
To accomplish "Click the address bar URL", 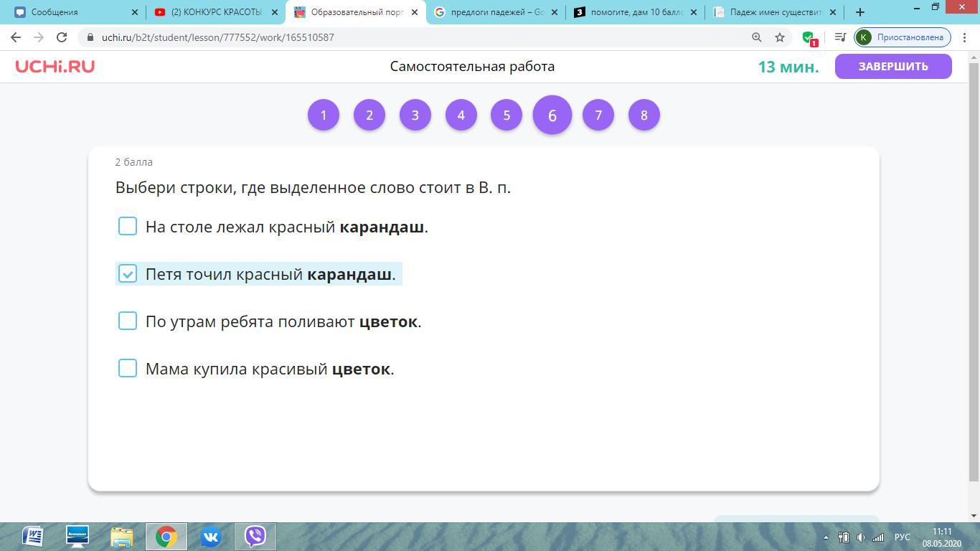I will (218, 37).
